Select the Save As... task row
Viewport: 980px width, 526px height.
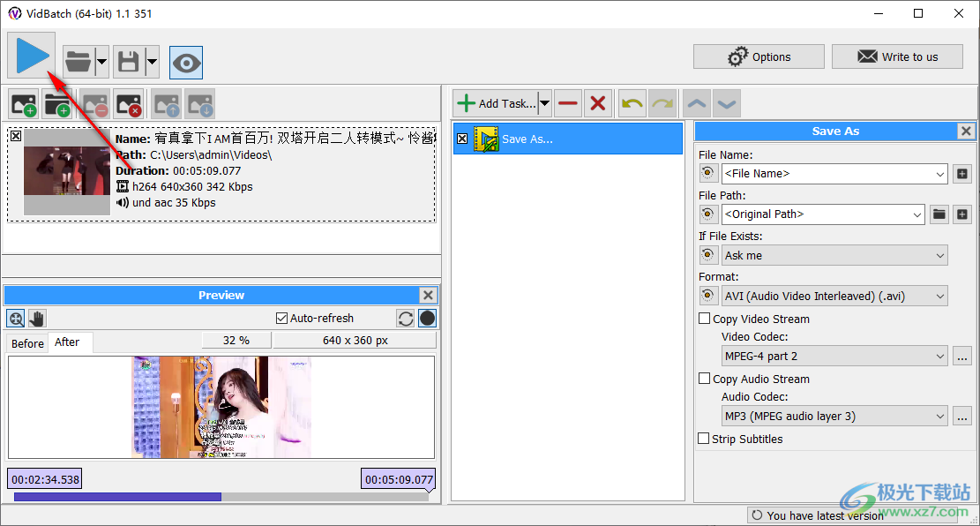tap(567, 139)
